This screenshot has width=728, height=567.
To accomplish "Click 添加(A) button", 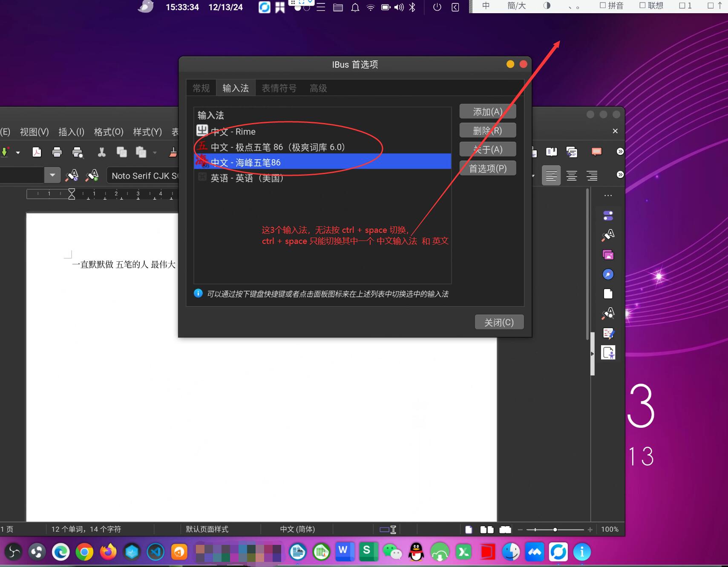I will pyautogui.click(x=488, y=112).
